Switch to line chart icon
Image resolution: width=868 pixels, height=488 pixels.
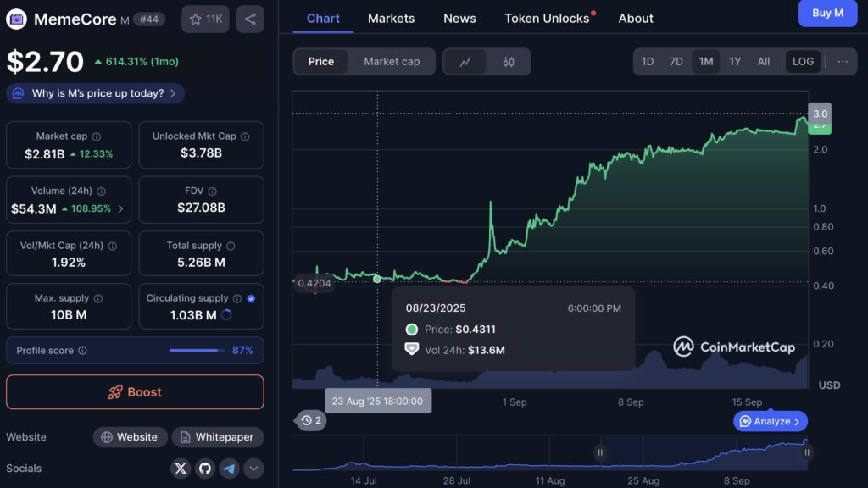[x=465, y=61]
